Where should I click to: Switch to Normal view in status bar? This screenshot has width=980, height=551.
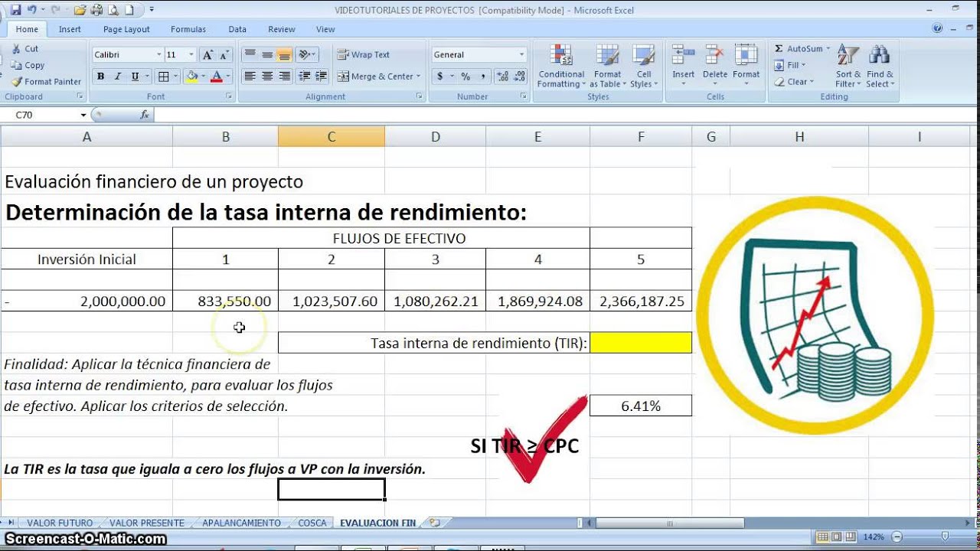pyautogui.click(x=823, y=537)
